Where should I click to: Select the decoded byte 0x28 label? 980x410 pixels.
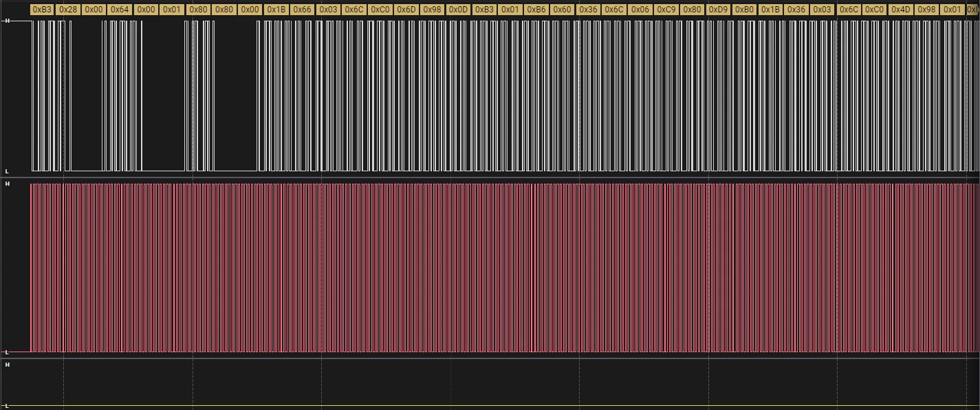[68, 10]
